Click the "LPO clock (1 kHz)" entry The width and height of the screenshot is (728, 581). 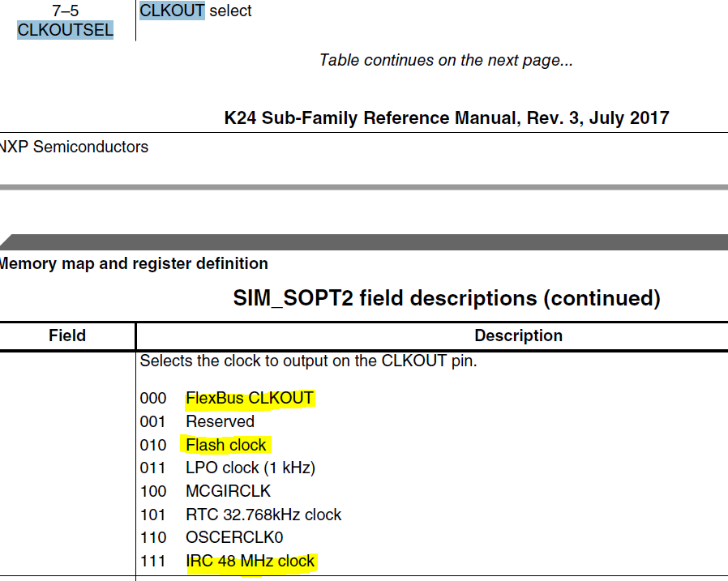(250, 468)
